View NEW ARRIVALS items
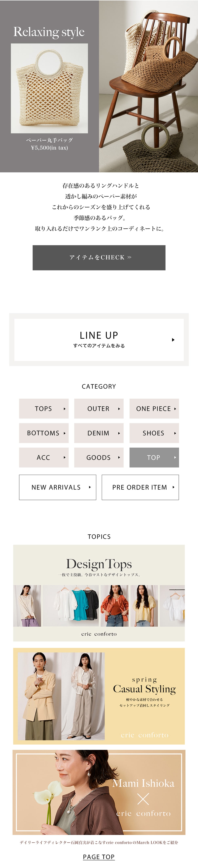This screenshot has width=198, height=868. click(58, 487)
